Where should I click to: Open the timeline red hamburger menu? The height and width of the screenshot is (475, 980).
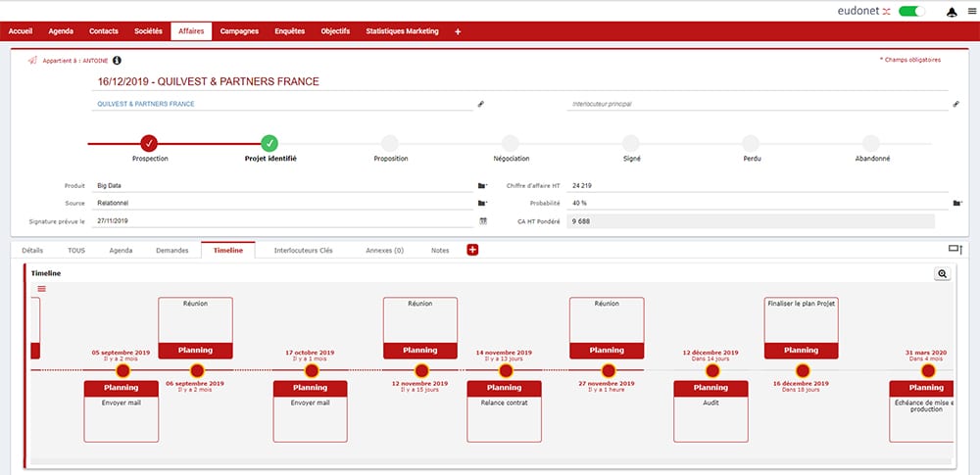click(42, 289)
